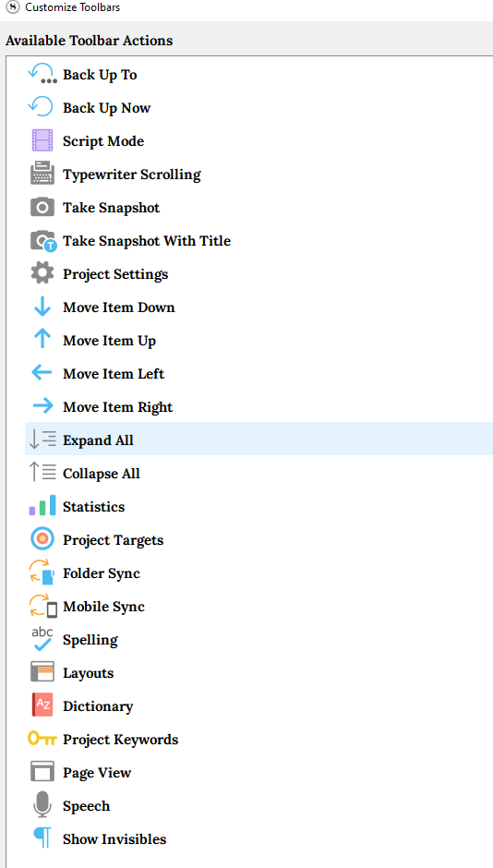Image resolution: width=493 pixels, height=868 pixels.
Task: Choose the Move Item Right list entry
Action: [259, 407]
